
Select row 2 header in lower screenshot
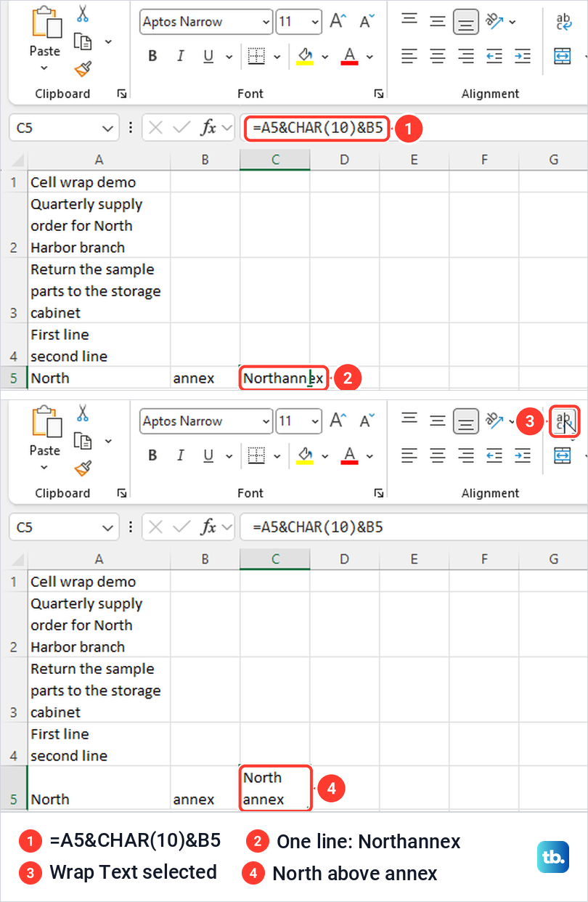(13, 625)
